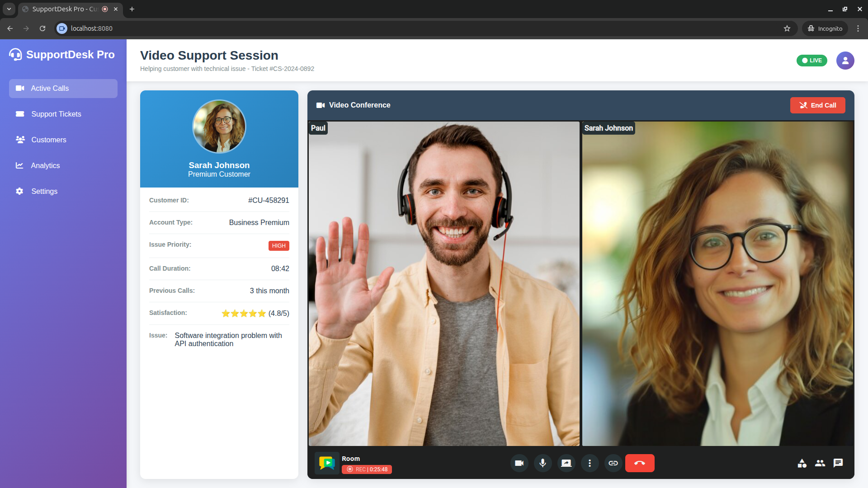Click the End Call button

click(x=817, y=105)
